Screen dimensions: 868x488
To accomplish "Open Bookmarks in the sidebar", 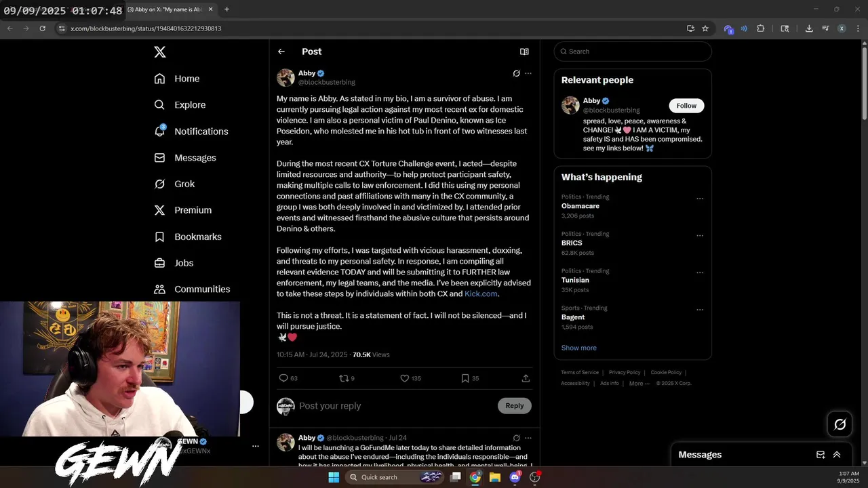I will pos(188,237).
